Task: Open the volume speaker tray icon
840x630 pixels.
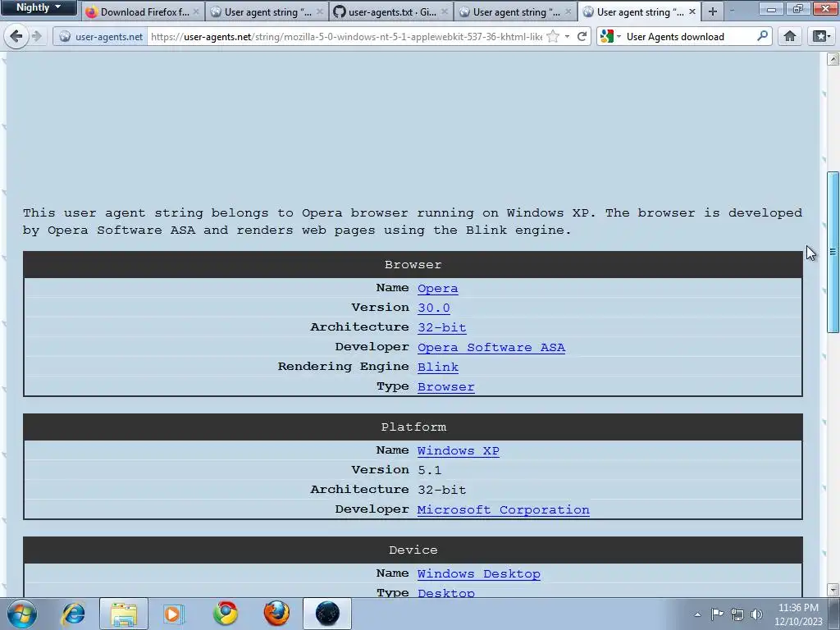Action: pyautogui.click(x=756, y=614)
